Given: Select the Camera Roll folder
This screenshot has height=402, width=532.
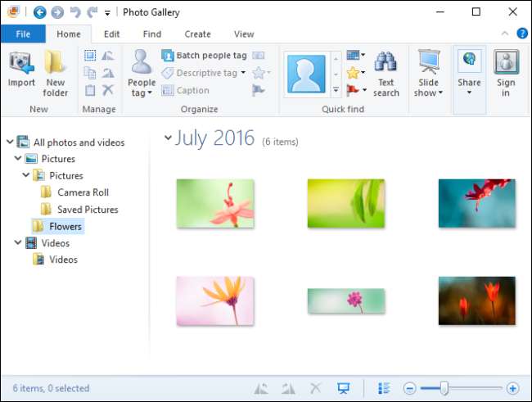Looking at the screenshot, I should [x=82, y=192].
